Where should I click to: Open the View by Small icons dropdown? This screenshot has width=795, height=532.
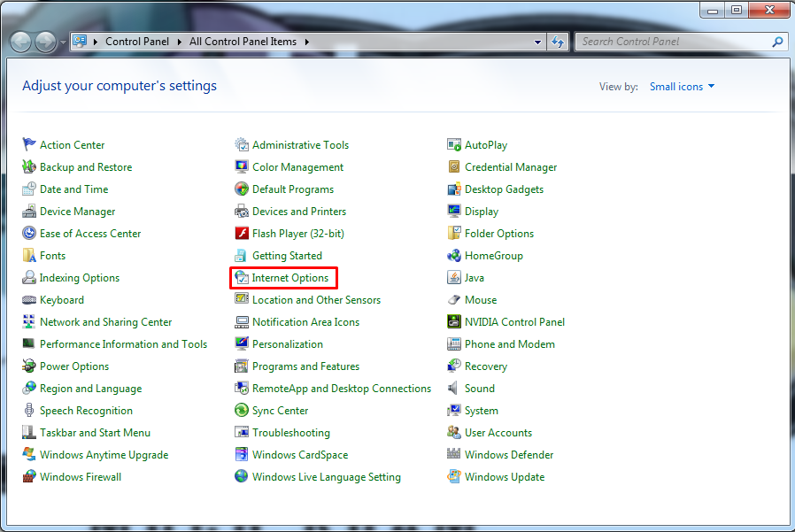(682, 87)
